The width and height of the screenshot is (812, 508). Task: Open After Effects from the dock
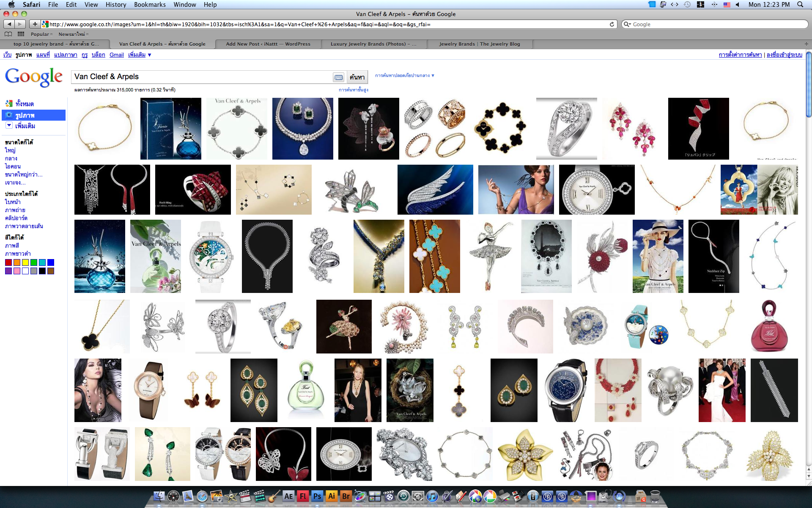pos(288,496)
